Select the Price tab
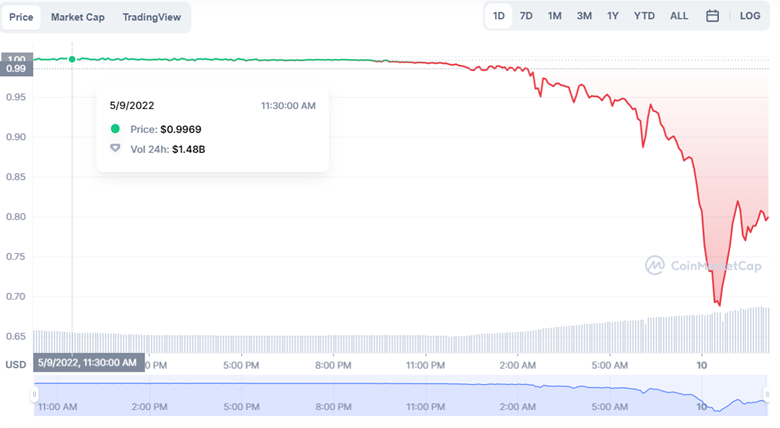Screen dimensions: 780x428 coord(21,17)
